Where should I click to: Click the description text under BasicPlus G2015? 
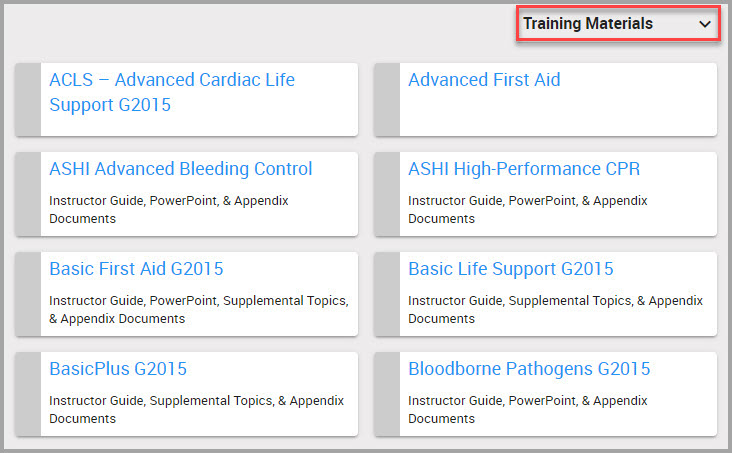196,409
